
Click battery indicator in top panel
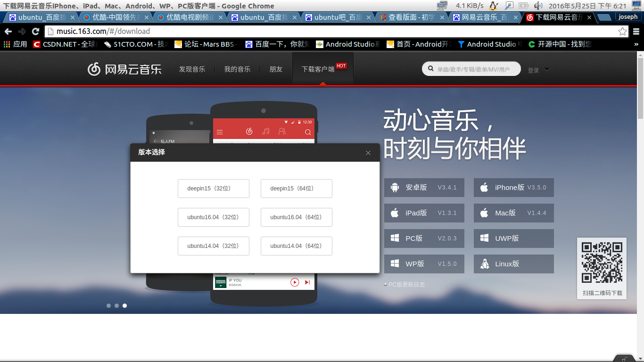click(x=524, y=6)
